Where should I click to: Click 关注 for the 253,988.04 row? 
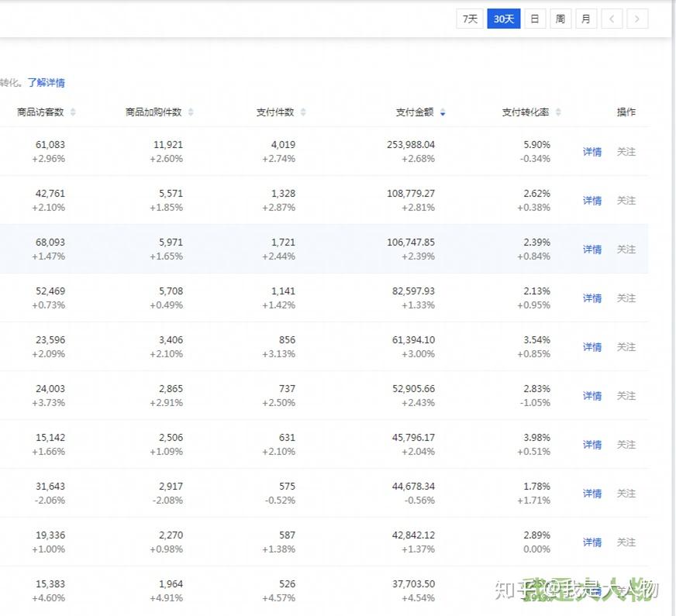point(626,152)
